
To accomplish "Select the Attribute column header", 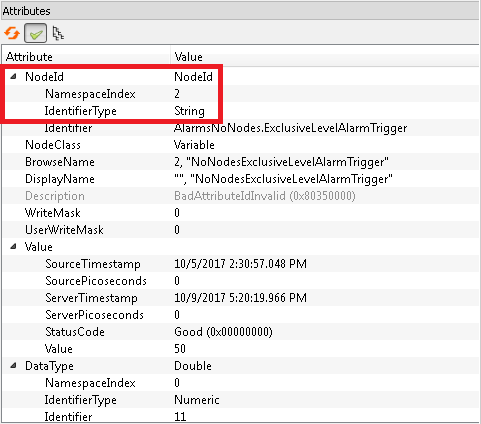I will tap(87, 57).
